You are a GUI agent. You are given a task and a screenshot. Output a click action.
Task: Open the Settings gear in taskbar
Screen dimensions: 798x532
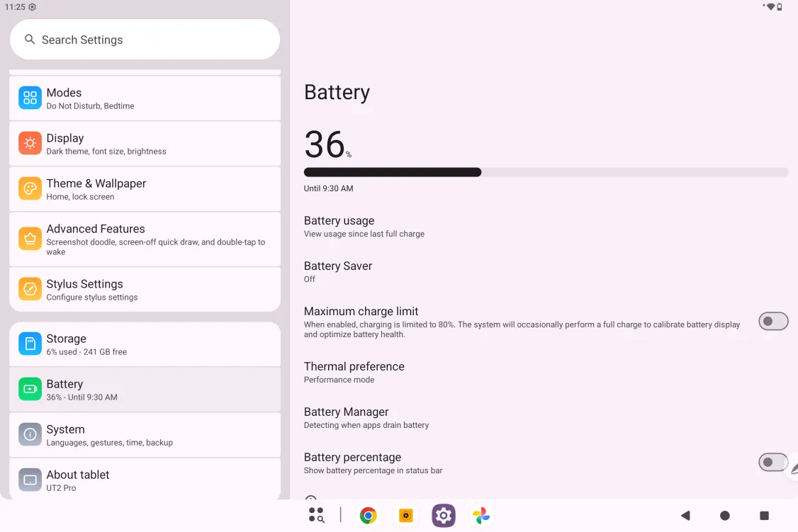coord(444,516)
